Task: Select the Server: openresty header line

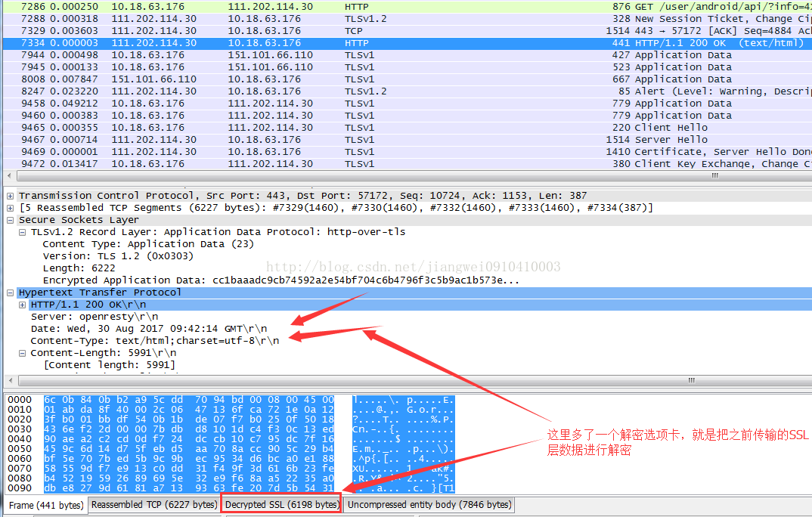Action: [x=95, y=317]
